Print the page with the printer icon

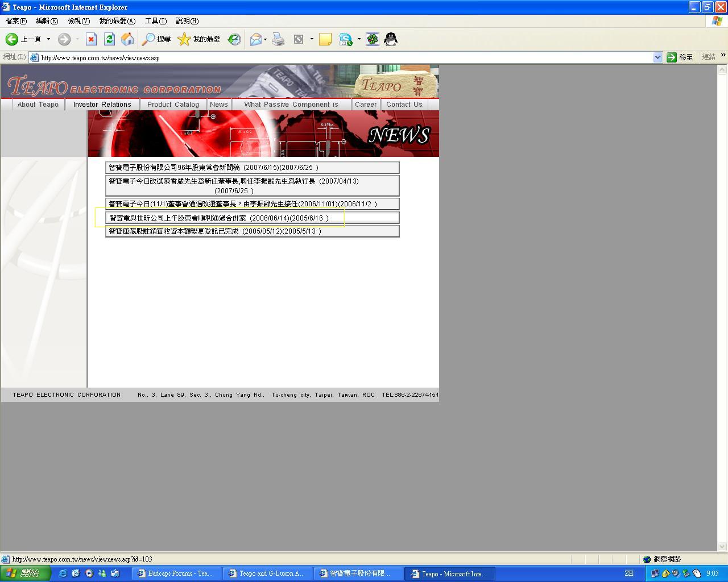point(278,39)
